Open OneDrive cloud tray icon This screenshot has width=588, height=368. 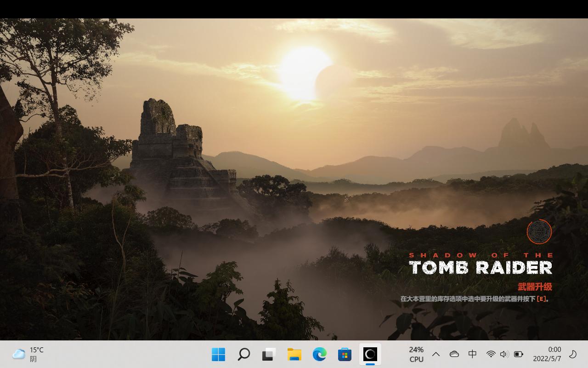454,354
